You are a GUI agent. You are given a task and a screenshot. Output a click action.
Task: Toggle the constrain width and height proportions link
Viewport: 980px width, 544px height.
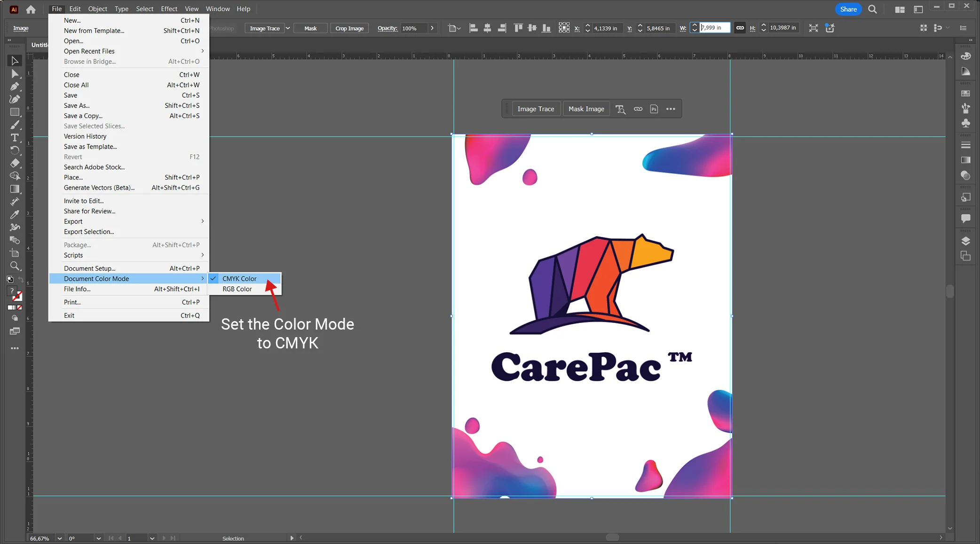739,28
